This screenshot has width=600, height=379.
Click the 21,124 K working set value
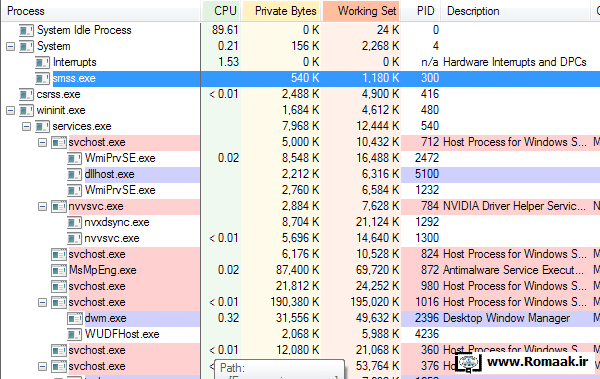[x=377, y=222]
